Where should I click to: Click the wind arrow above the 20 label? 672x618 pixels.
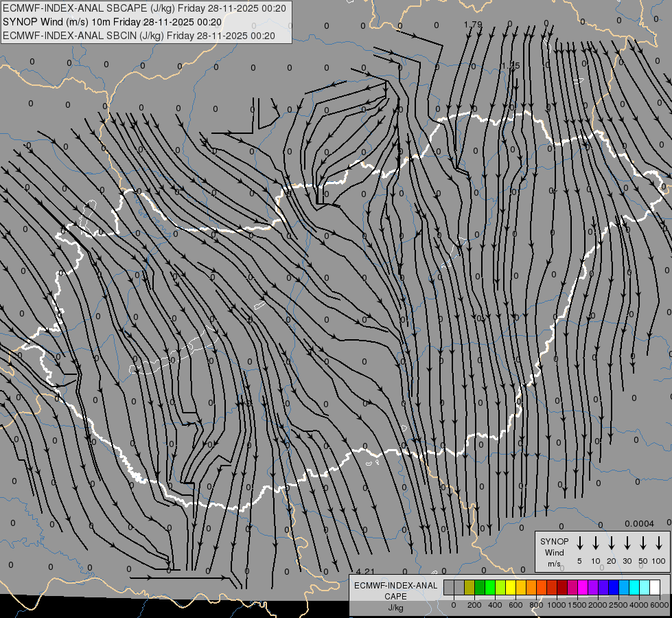click(x=611, y=543)
